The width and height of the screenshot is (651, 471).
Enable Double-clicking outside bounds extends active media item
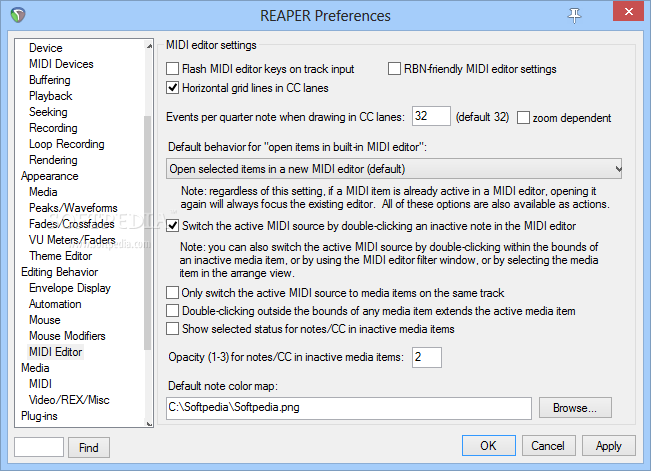pos(172,311)
